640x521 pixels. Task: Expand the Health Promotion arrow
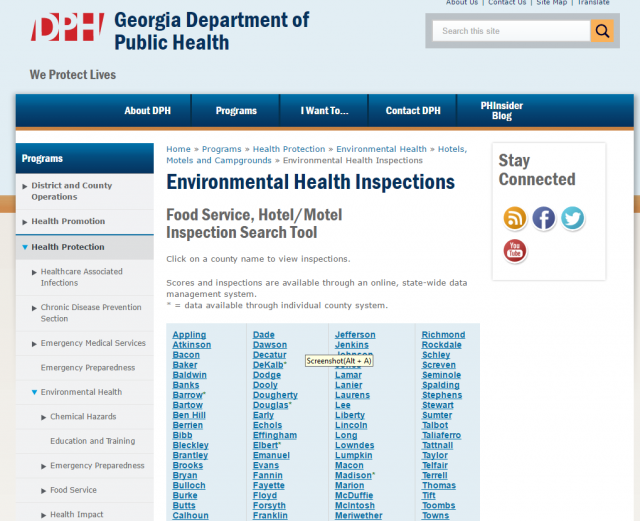[x=24, y=222]
